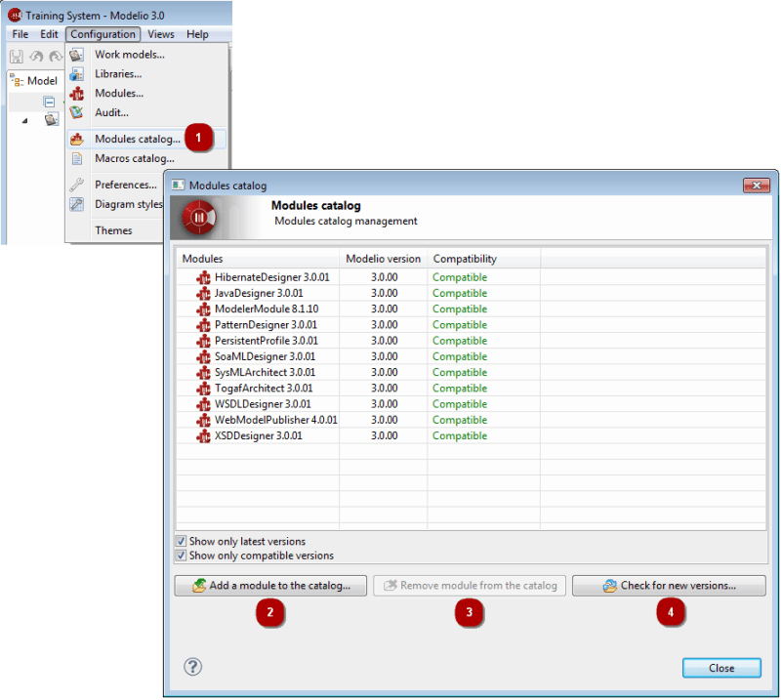Choose Macros catalog... menu entry

[x=135, y=158]
